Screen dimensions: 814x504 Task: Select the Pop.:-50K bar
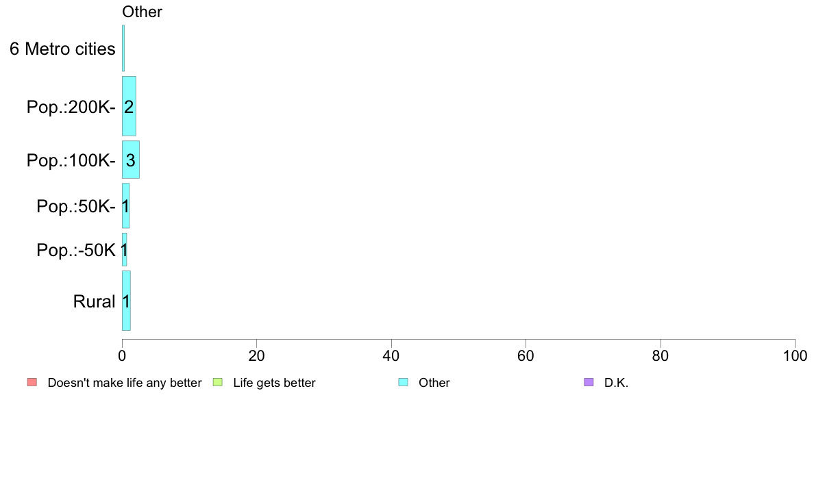[x=124, y=250]
